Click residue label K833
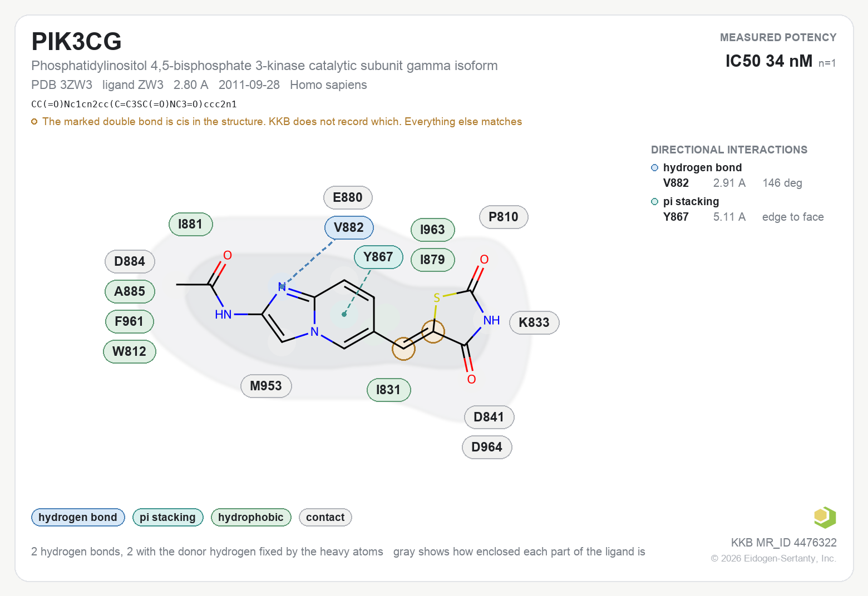This screenshot has height=596, width=868. click(x=534, y=322)
